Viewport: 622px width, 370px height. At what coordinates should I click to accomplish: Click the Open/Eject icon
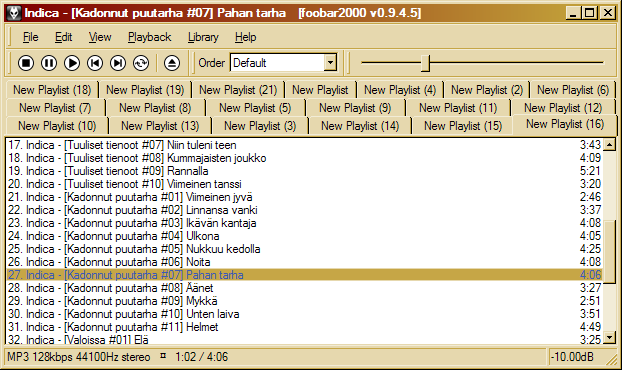[x=172, y=63]
